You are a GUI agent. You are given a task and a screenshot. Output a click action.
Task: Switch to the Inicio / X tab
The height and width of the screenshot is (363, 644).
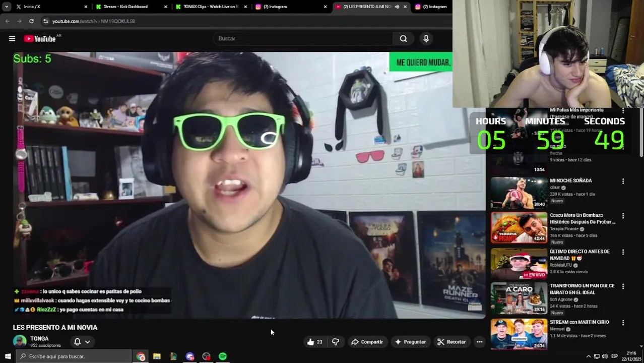49,7
